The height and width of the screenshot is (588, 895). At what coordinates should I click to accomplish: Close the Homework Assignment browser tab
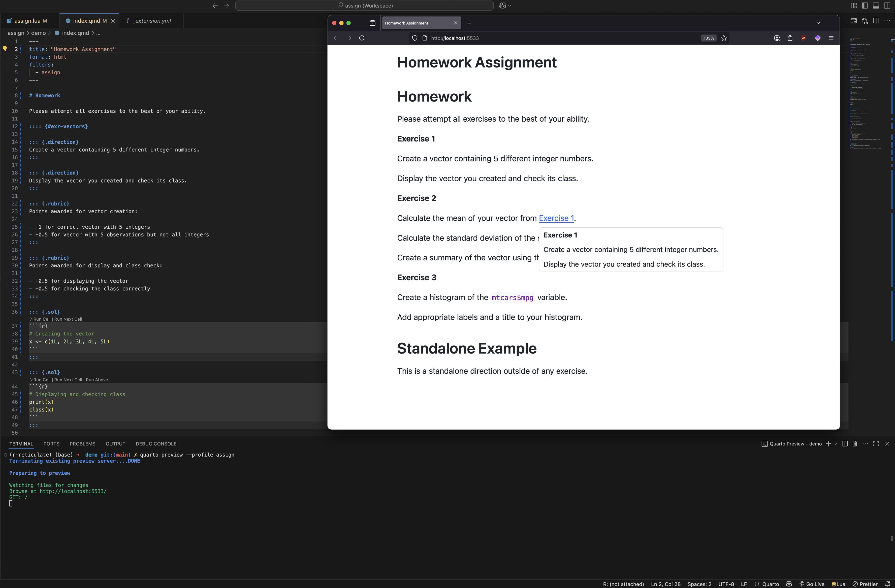pyautogui.click(x=456, y=23)
